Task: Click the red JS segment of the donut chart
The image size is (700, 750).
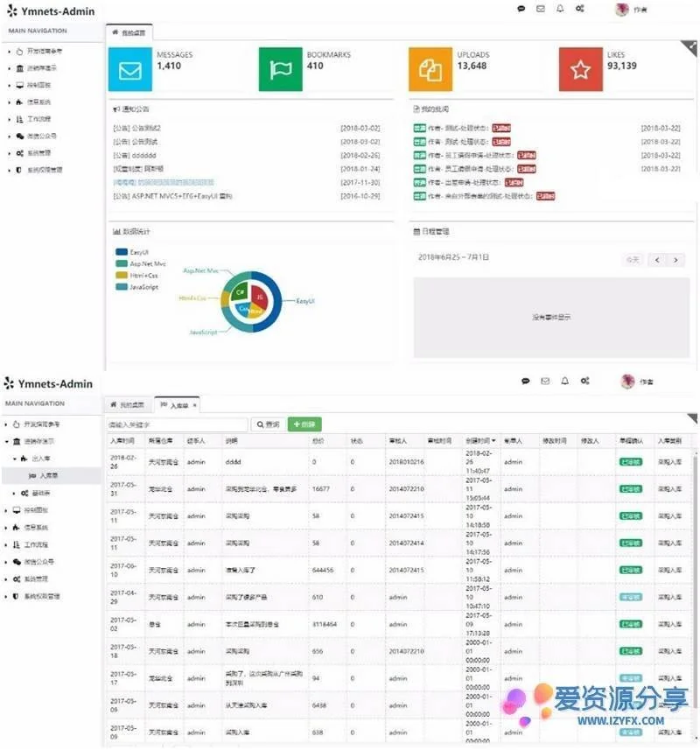Action: click(260, 298)
